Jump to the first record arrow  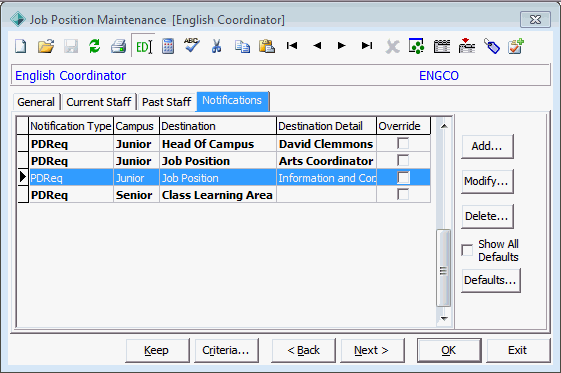tap(292, 45)
